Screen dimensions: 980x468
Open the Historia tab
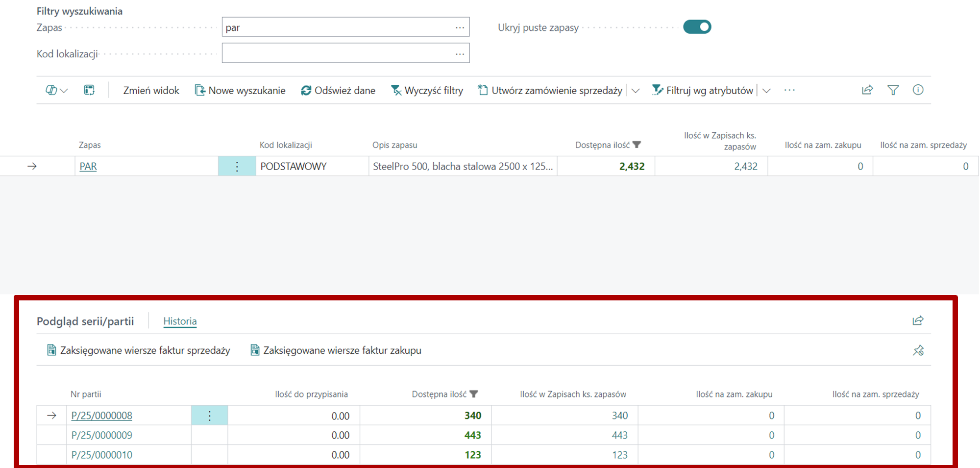tap(180, 321)
